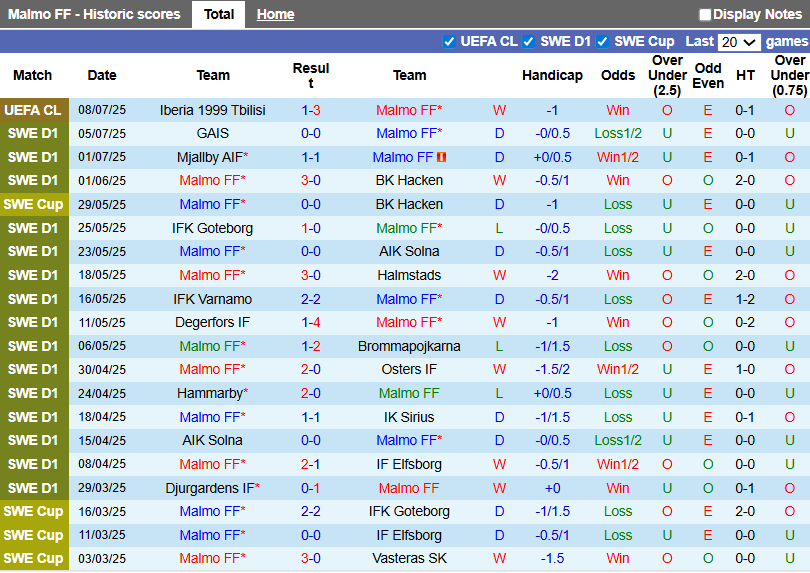Open the 2-2 result against IFK Varnamo
Image resolution: width=810 pixels, height=573 pixels.
click(x=310, y=299)
